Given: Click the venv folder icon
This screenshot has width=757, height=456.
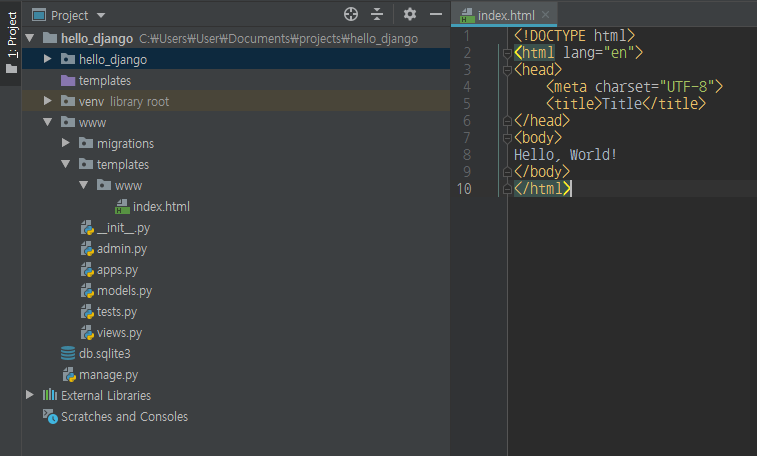Looking at the screenshot, I should (x=68, y=101).
